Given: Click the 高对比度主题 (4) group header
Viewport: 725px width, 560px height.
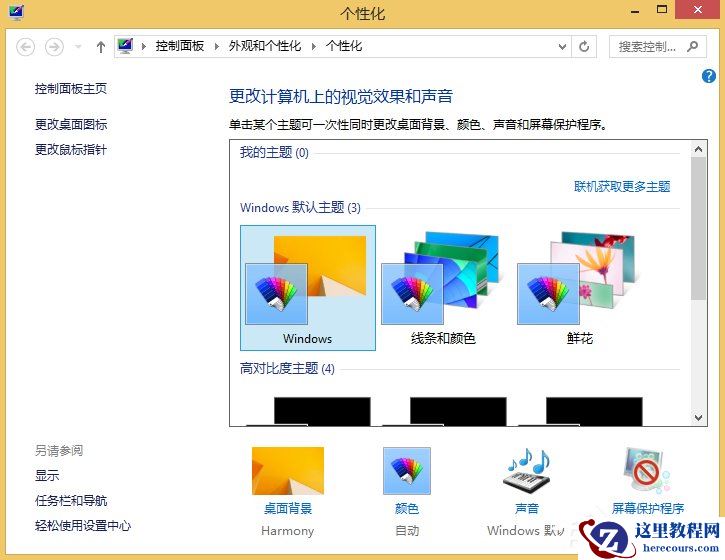Looking at the screenshot, I should (287, 369).
